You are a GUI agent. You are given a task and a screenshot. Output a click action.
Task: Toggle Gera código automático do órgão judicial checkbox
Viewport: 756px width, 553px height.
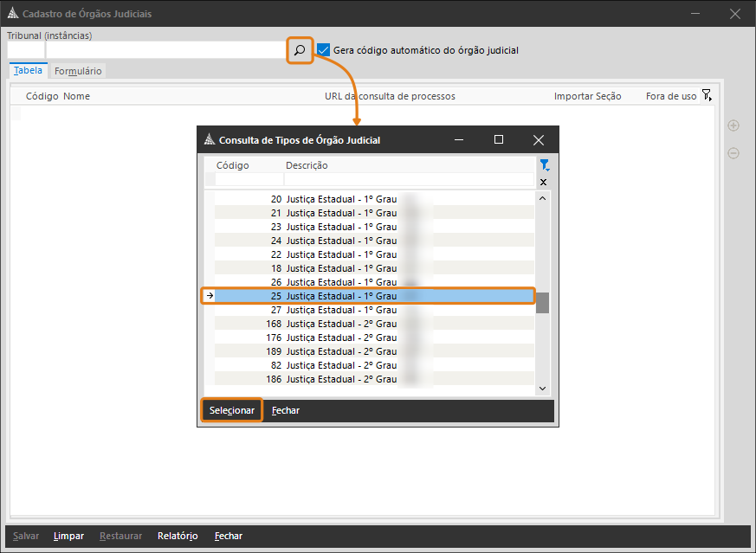tap(324, 50)
